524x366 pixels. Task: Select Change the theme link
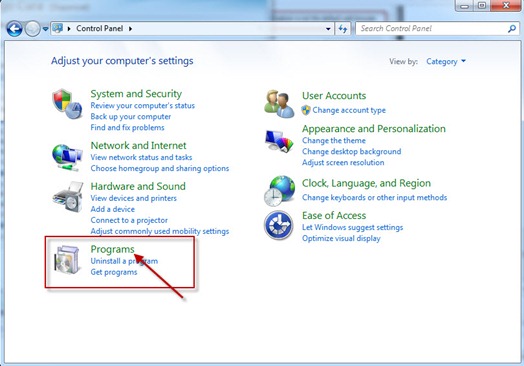[x=334, y=141]
